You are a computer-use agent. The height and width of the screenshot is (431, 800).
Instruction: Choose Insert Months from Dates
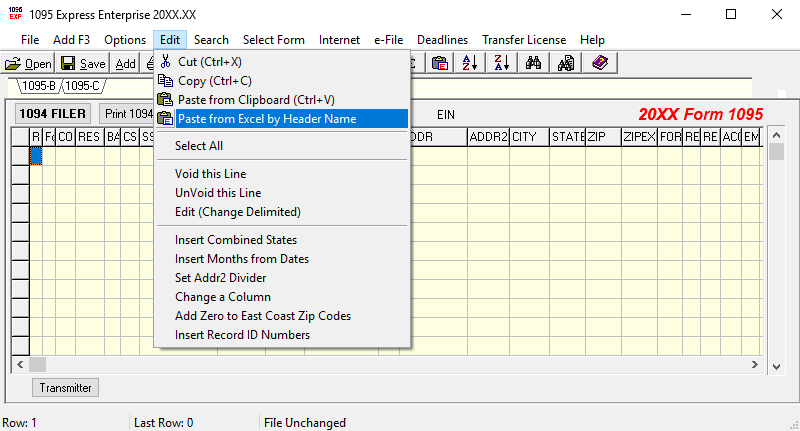click(282, 259)
